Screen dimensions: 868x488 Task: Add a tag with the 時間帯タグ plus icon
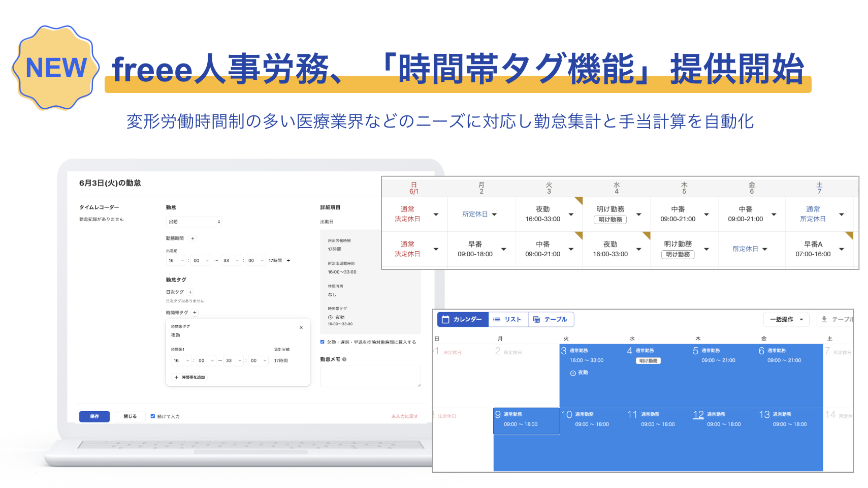[x=195, y=313]
